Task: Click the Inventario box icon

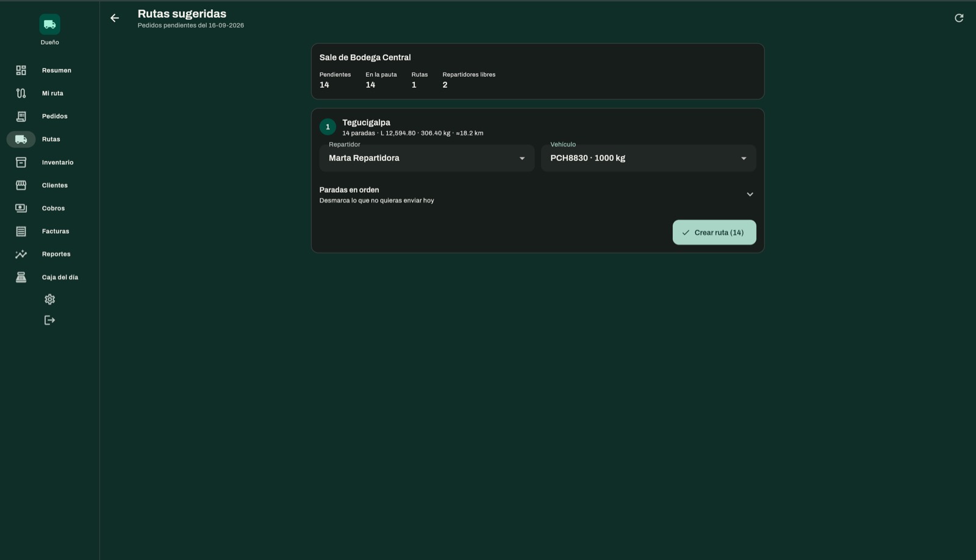Action: tap(21, 162)
